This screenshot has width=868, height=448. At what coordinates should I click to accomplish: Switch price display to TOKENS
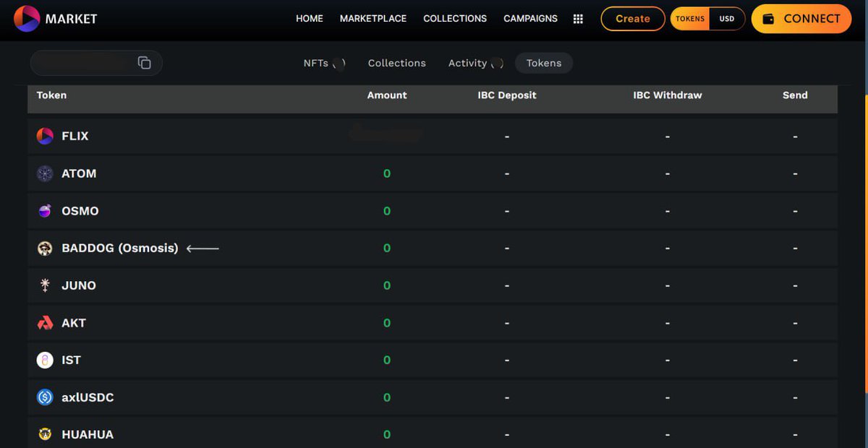point(690,19)
